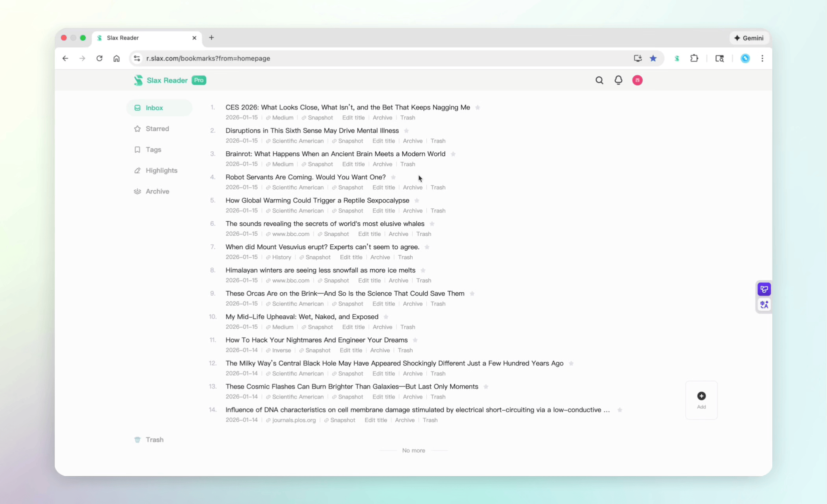827x504 pixels.
Task: Open browser extensions puzzle menu
Action: click(x=694, y=58)
